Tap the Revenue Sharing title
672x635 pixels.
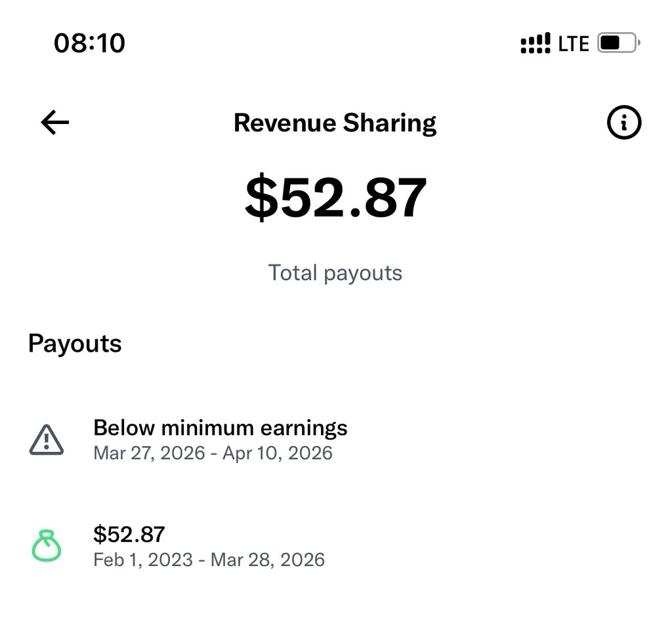pos(335,123)
